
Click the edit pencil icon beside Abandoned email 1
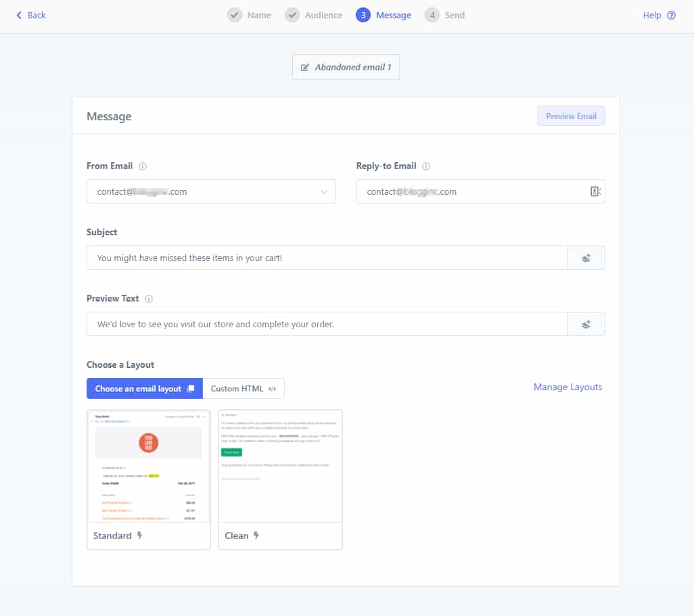304,67
